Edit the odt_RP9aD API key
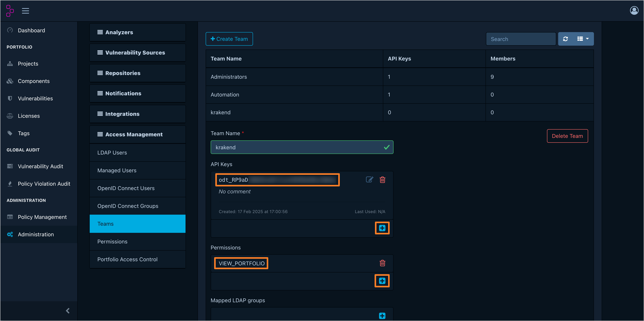Screen dimensions: 644x321 (370, 179)
